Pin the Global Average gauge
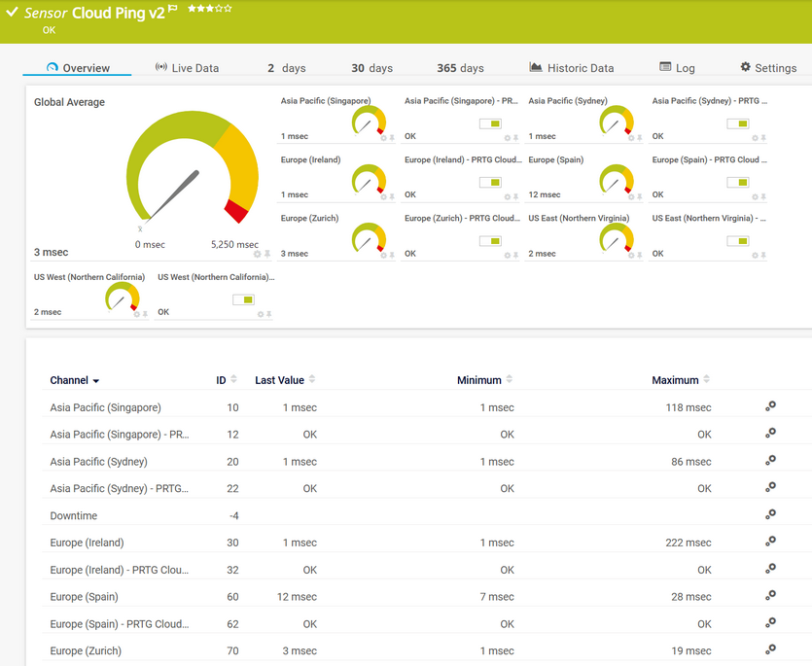This screenshot has width=812, height=666. (267, 254)
